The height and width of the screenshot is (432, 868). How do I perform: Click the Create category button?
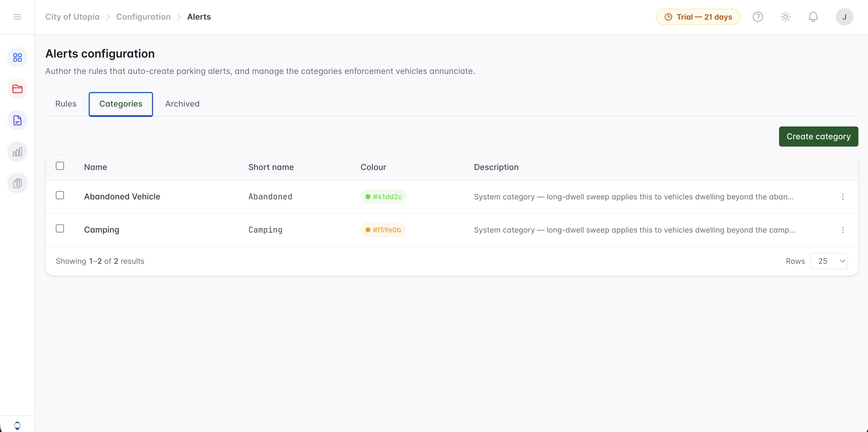pos(818,137)
